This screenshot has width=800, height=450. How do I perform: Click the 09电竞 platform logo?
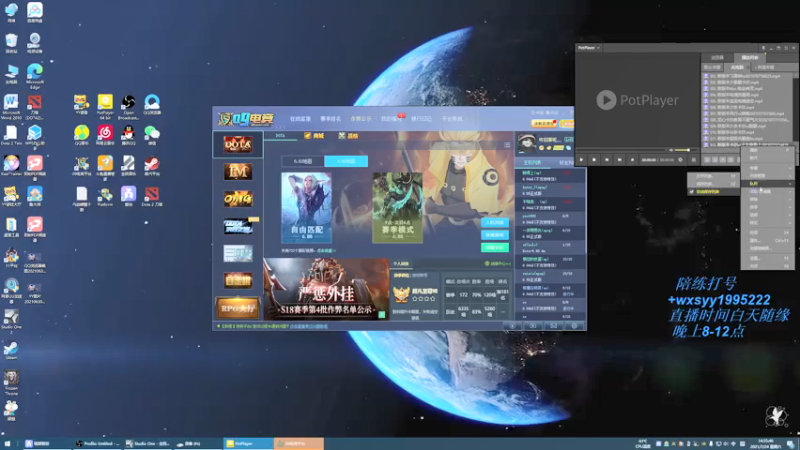pyautogui.click(x=246, y=119)
